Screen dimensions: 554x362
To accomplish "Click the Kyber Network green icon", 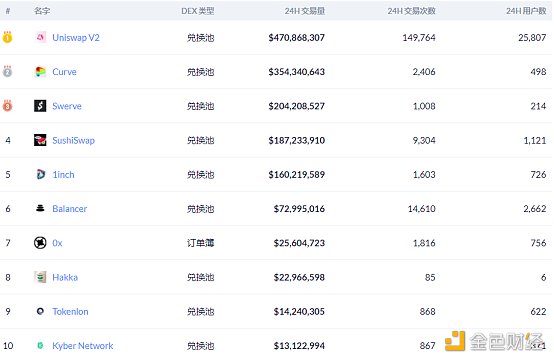I will tap(40, 345).
